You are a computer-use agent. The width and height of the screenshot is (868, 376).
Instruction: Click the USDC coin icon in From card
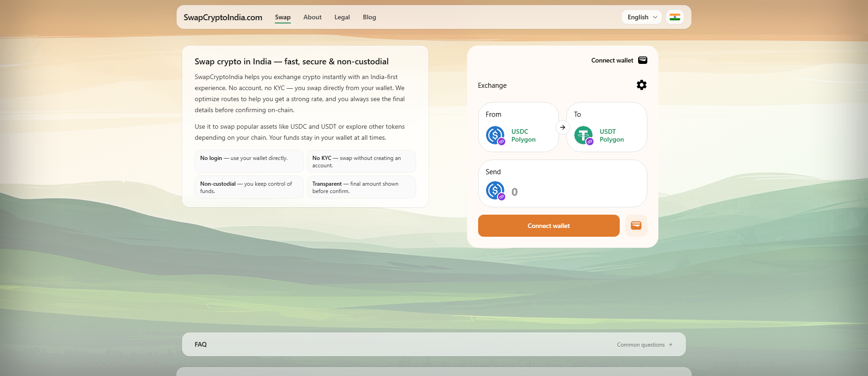pos(495,136)
